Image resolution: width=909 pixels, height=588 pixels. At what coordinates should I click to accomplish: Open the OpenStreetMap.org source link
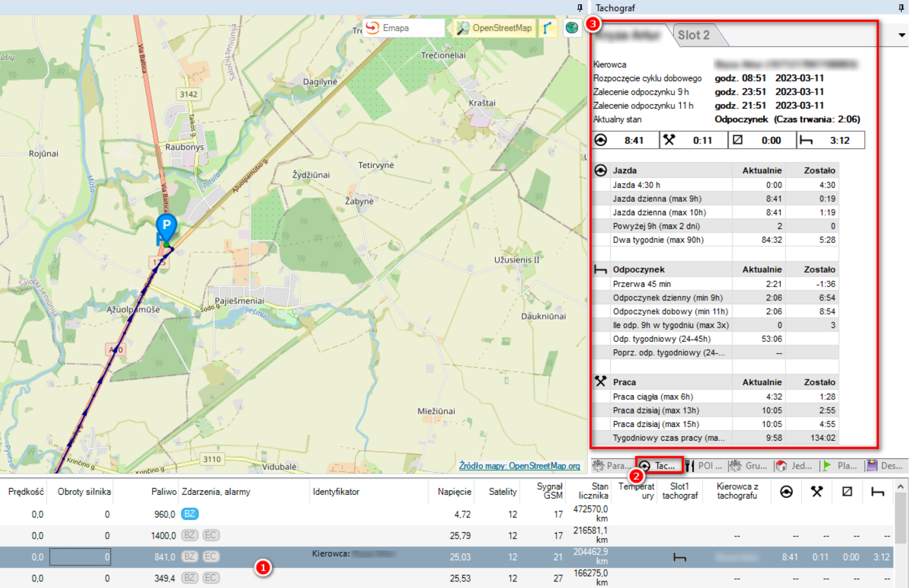pos(519,466)
